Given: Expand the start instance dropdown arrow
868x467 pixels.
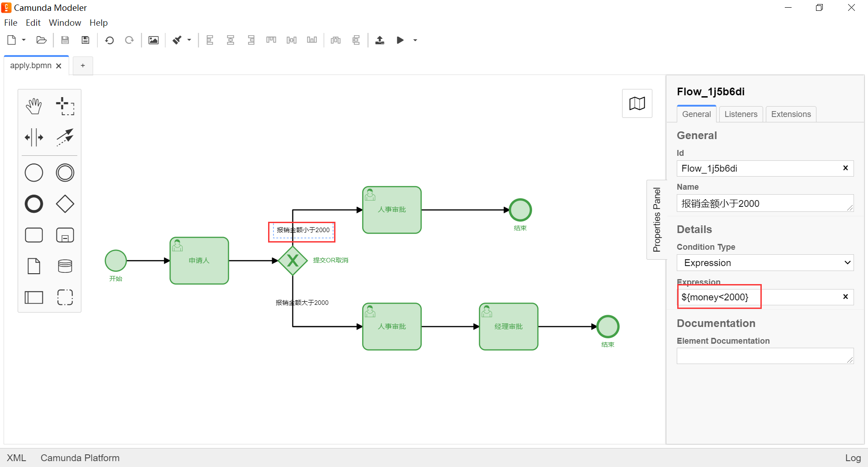Looking at the screenshot, I should pos(415,40).
